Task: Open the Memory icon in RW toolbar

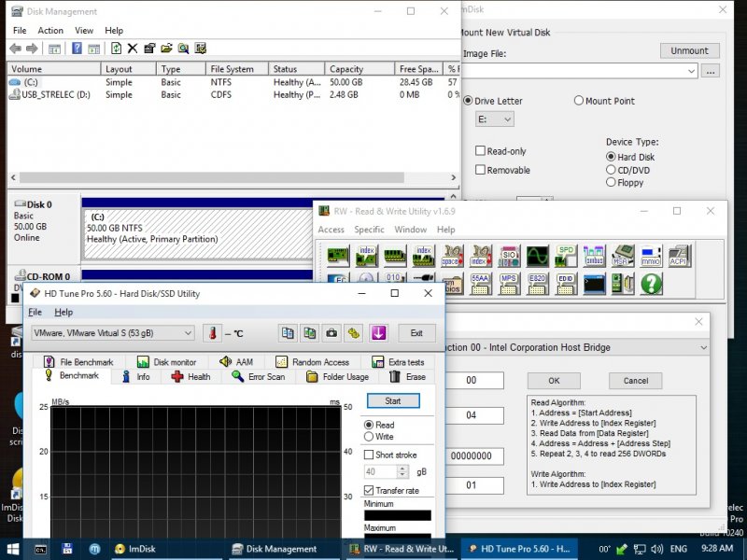Action: [x=395, y=256]
